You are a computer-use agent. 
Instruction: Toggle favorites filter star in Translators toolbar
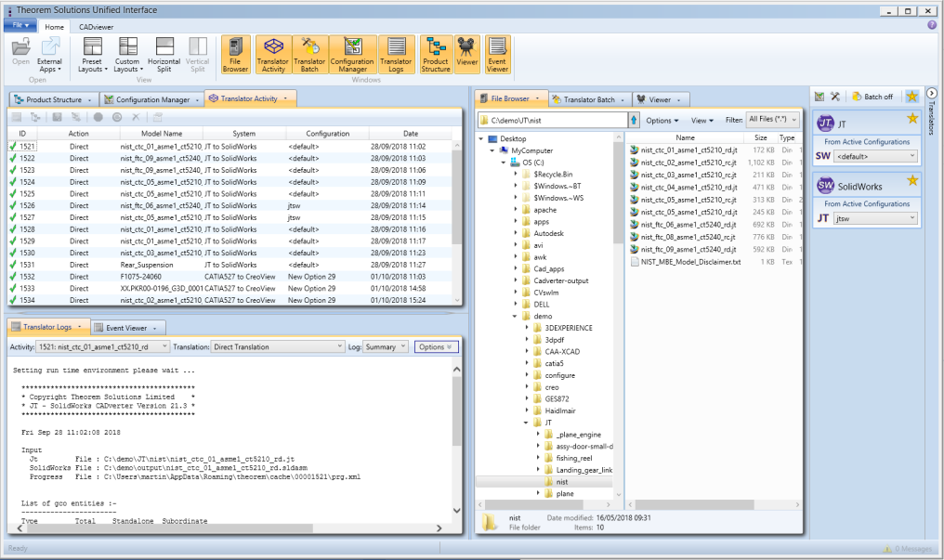tap(912, 97)
